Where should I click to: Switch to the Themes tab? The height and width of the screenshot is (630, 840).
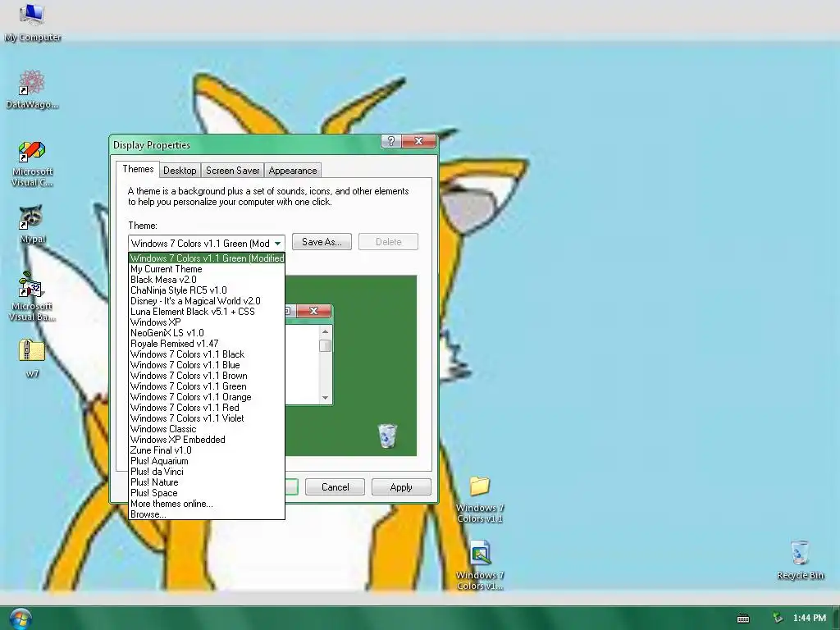138,169
